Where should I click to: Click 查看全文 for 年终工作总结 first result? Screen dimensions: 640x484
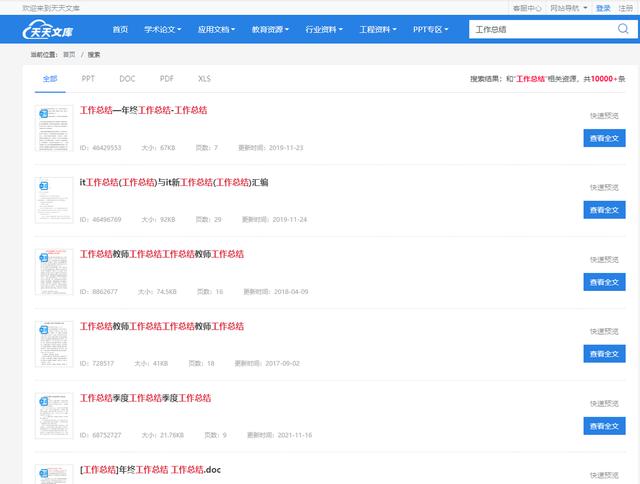(x=604, y=138)
